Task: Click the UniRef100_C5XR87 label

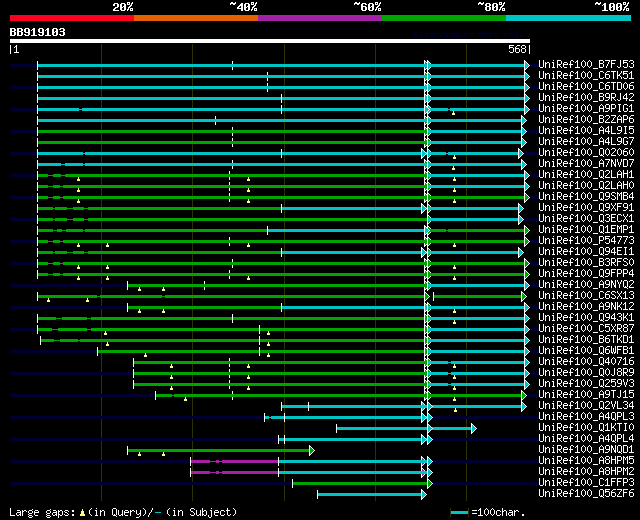Action: tap(586, 329)
